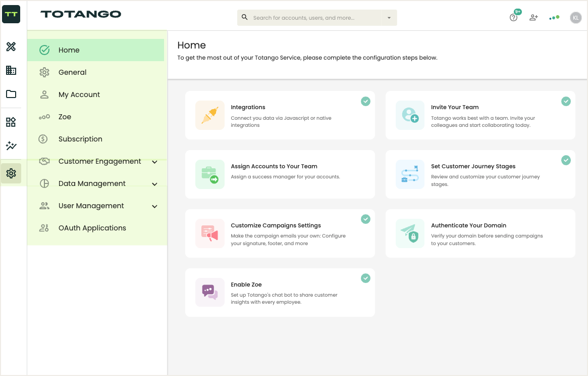The image size is (588, 376).
Task: Open the folder icon in left rail
Action: coord(11,94)
